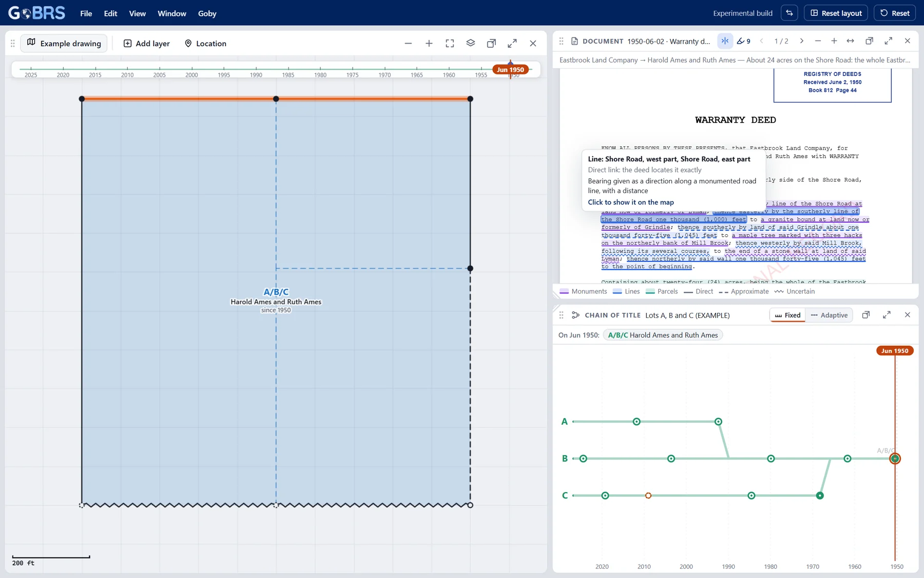The width and height of the screenshot is (924, 578).
Task: Click the Jun 1950 marker in the chain chart
Action: pos(895,351)
